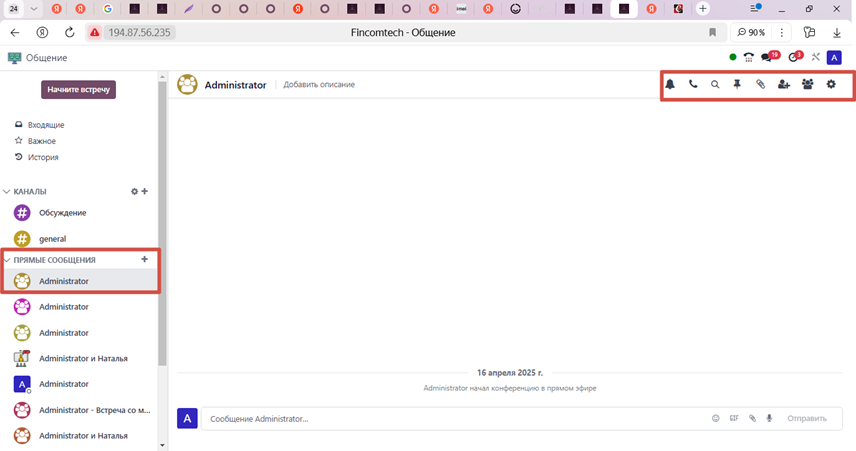856x451 pixels.
Task: Open chat settings gear in header
Action: click(831, 85)
